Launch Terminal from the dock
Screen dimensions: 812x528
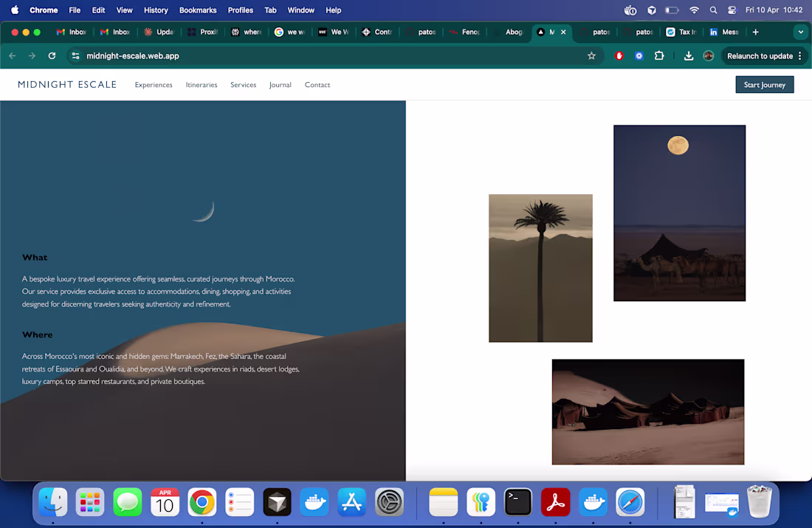pos(517,502)
